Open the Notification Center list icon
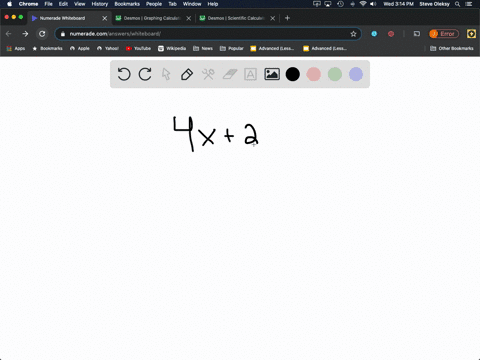The height and width of the screenshot is (360, 480). tap(469, 4)
